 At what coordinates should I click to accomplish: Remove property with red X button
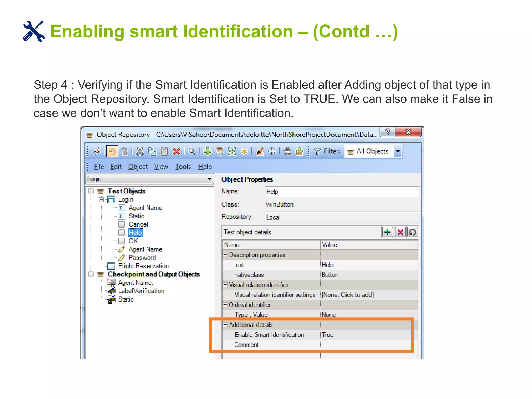tap(400, 232)
